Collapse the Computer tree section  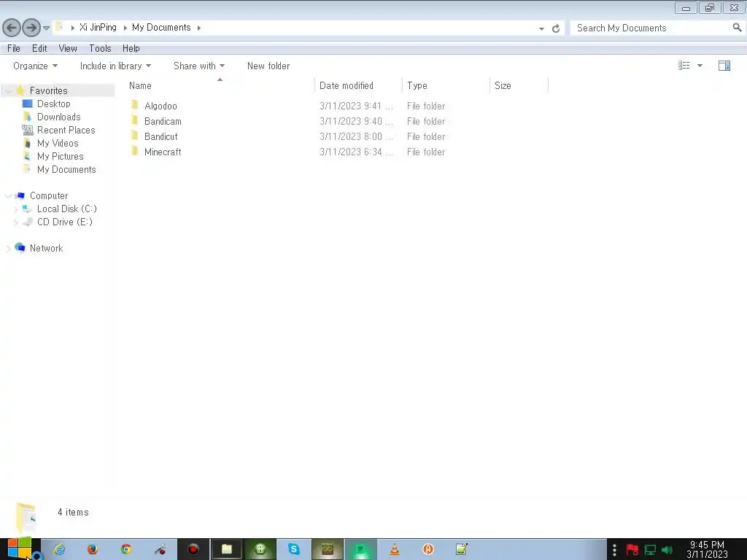[8, 195]
